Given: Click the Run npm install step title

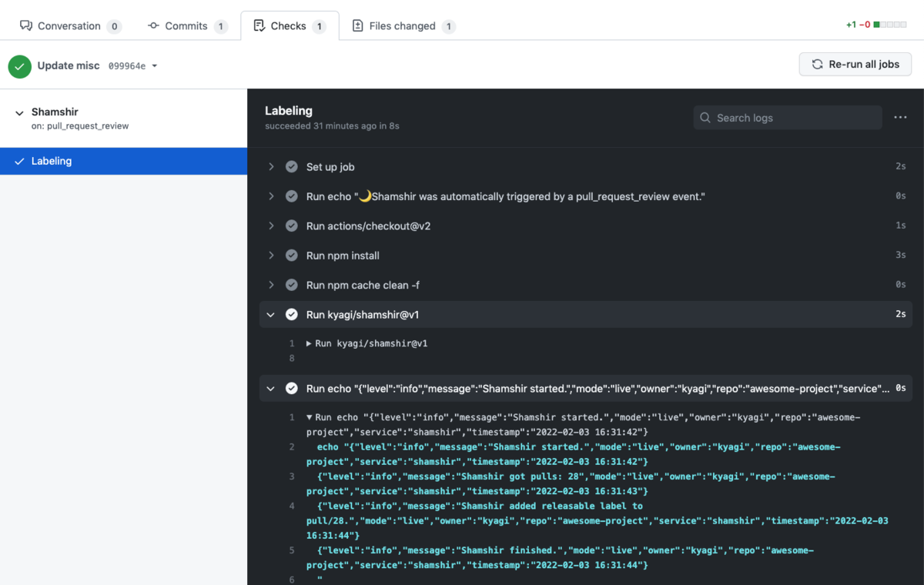Looking at the screenshot, I should pos(343,255).
